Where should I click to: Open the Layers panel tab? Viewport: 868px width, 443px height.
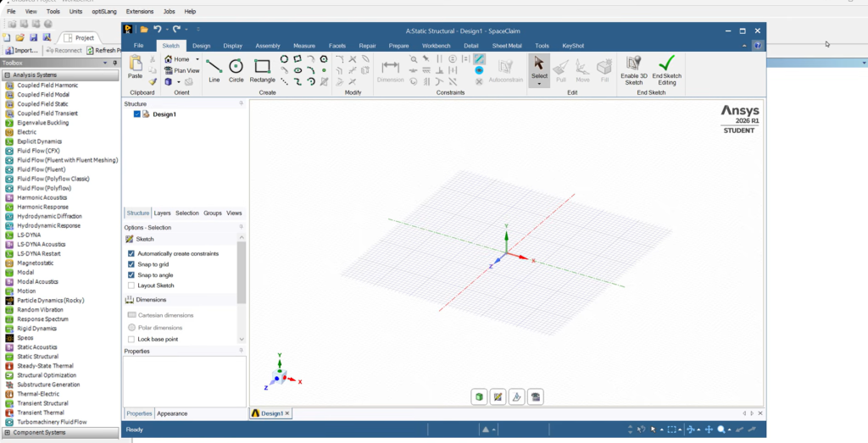point(162,213)
